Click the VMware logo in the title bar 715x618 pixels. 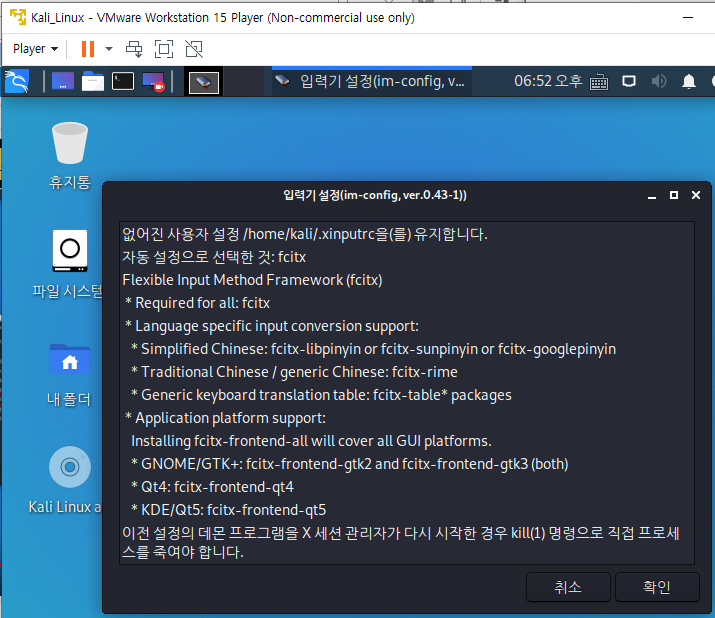coord(18,17)
